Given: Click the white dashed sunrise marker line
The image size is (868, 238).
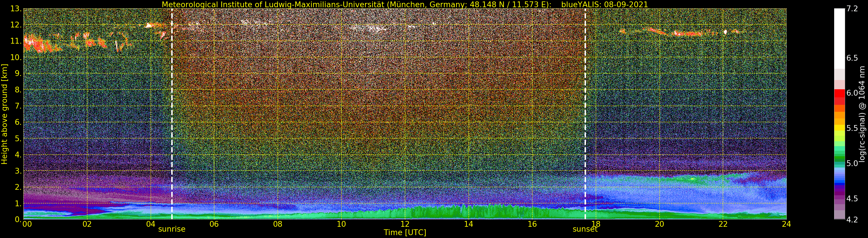Looking at the screenshot, I should click(x=172, y=114).
